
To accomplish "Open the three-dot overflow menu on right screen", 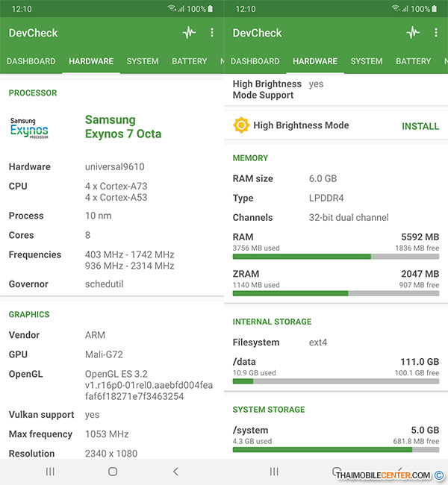I will click(436, 33).
